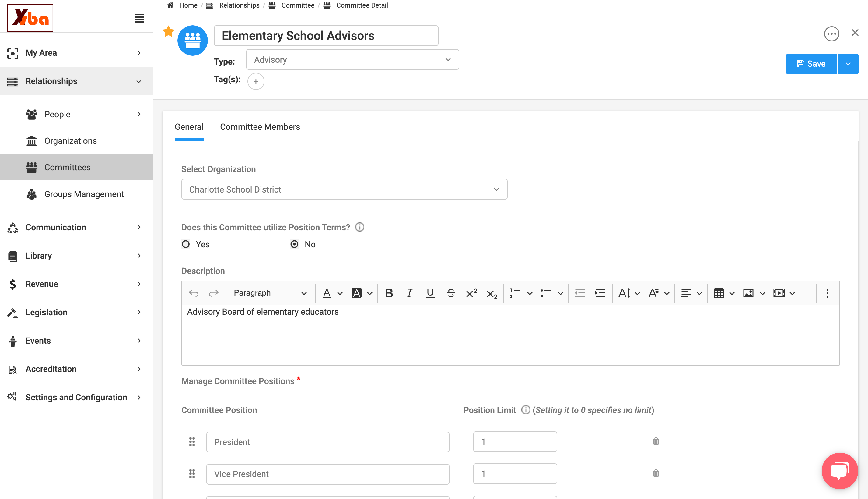Click the Superscript icon
The width and height of the screenshot is (868, 499).
tap(471, 293)
